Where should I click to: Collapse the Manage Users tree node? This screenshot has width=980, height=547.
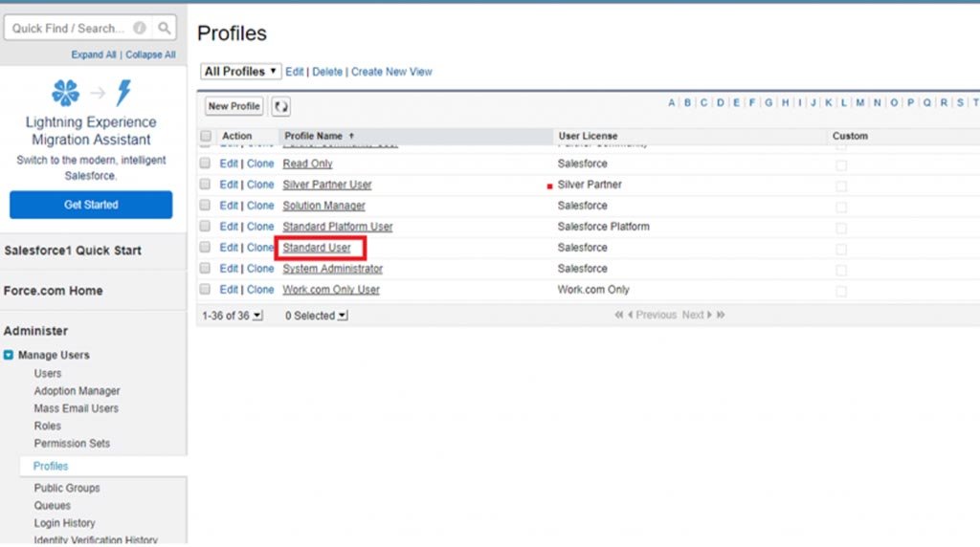click(8, 355)
